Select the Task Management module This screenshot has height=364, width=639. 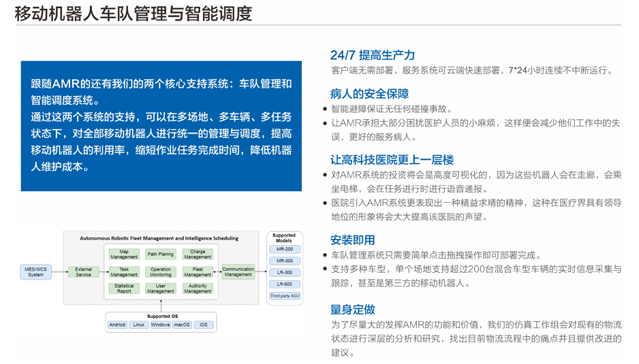[124, 272]
